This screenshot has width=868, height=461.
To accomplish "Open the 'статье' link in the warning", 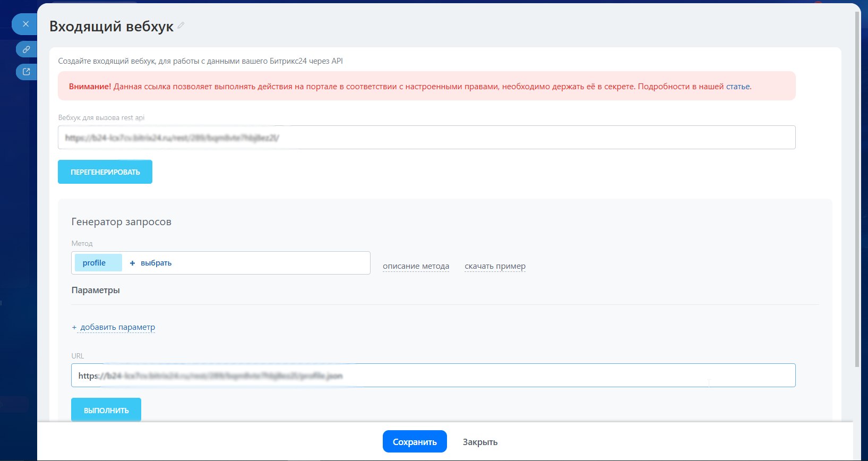I will coord(738,87).
